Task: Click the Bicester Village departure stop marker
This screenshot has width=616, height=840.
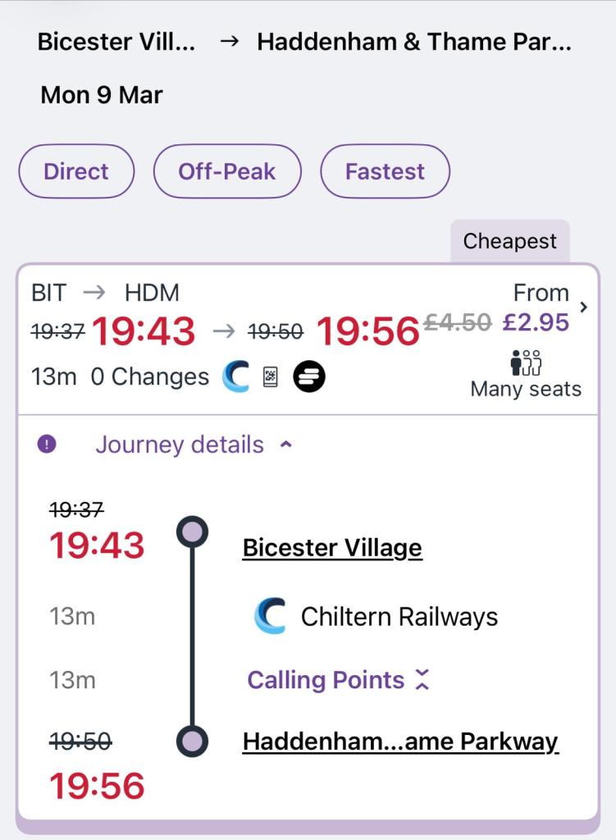Action: (x=193, y=532)
